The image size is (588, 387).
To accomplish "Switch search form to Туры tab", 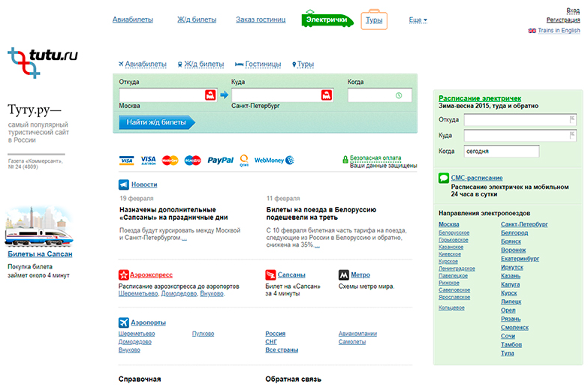I will (x=303, y=64).
